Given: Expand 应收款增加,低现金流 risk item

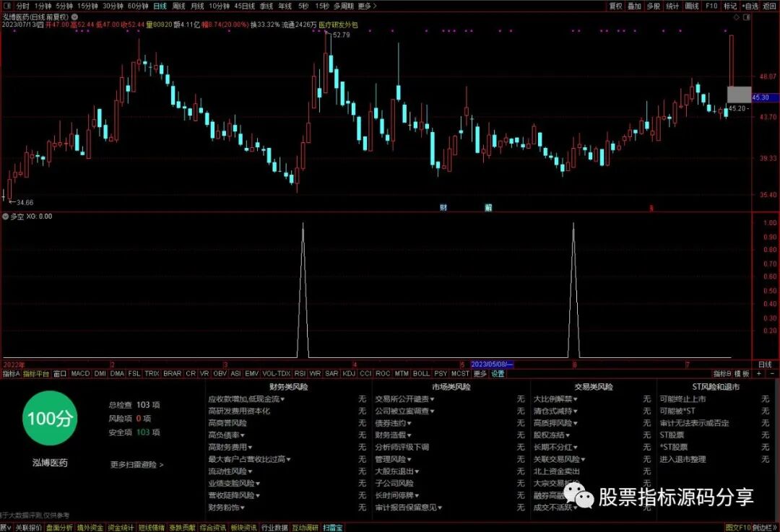Looking at the screenshot, I should [247, 399].
